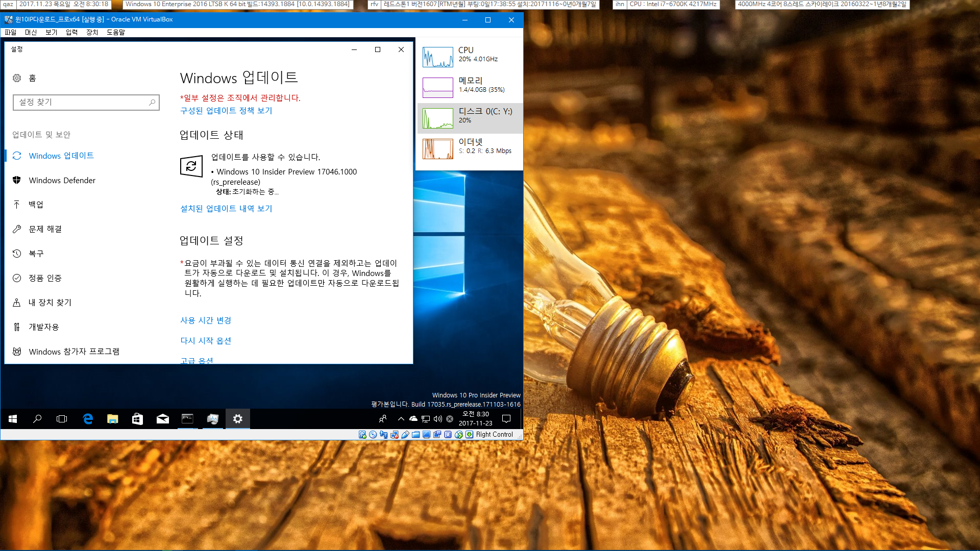
Task: Click the guest network tray icon
Action: [426, 419]
